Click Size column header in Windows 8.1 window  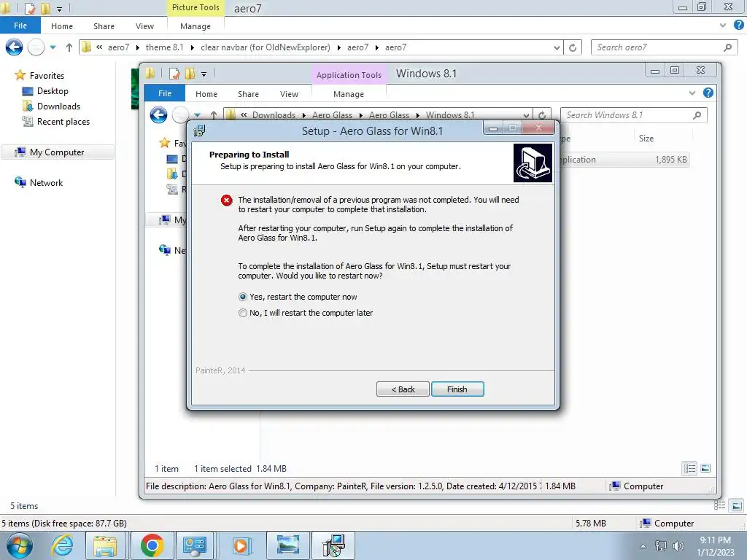click(646, 138)
